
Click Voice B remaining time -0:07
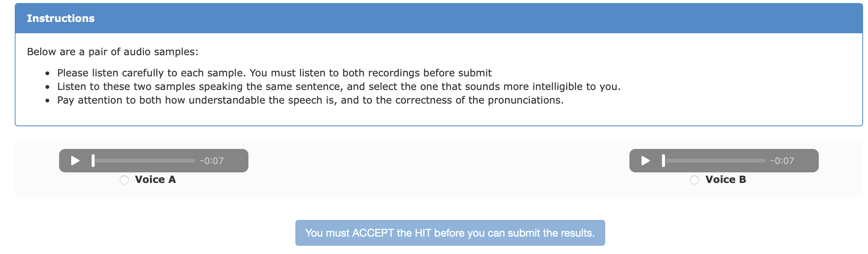(782, 161)
